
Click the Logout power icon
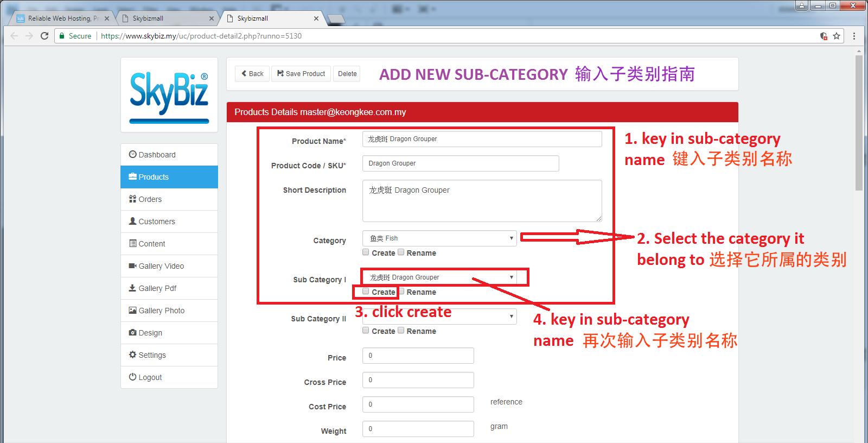[x=132, y=377]
